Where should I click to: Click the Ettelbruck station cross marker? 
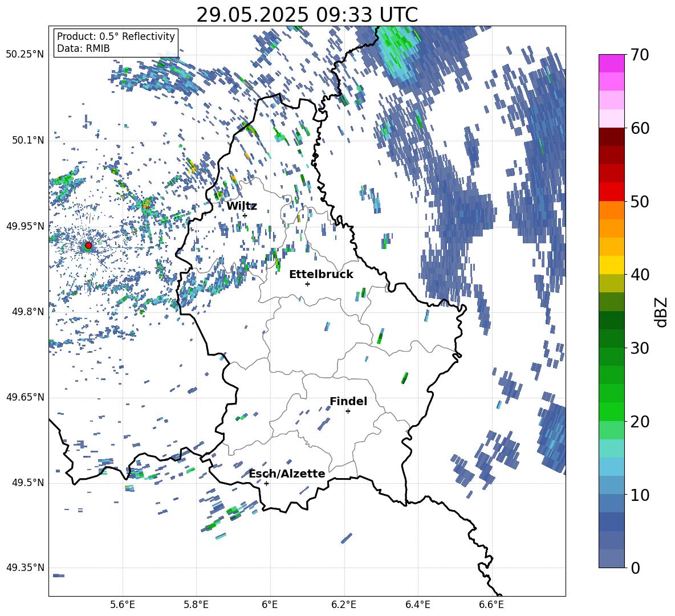[307, 284]
